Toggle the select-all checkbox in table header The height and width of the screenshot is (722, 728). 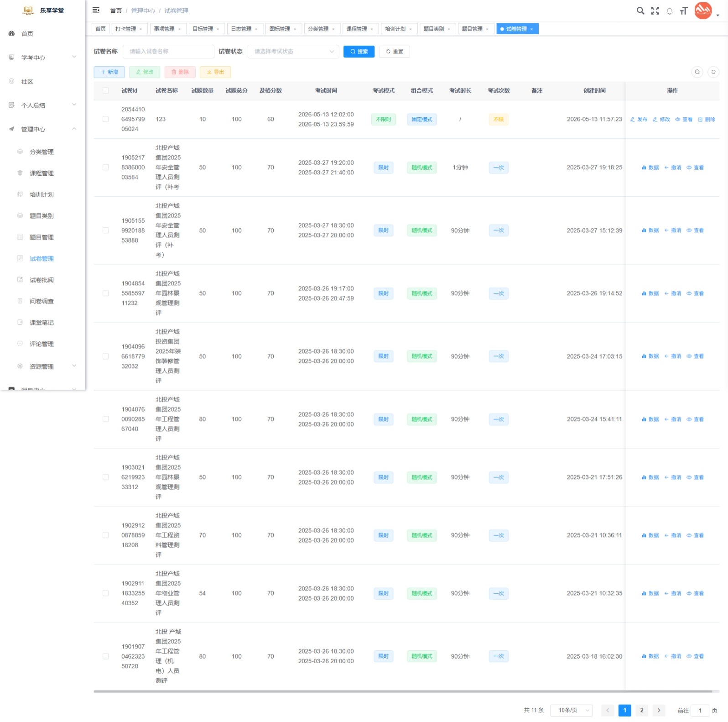click(105, 90)
